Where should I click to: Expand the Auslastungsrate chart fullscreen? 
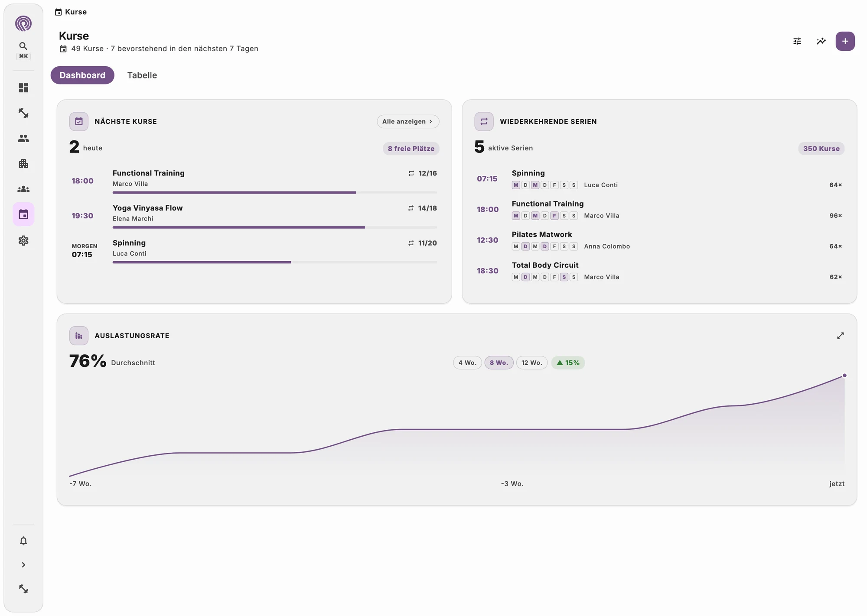tap(840, 336)
